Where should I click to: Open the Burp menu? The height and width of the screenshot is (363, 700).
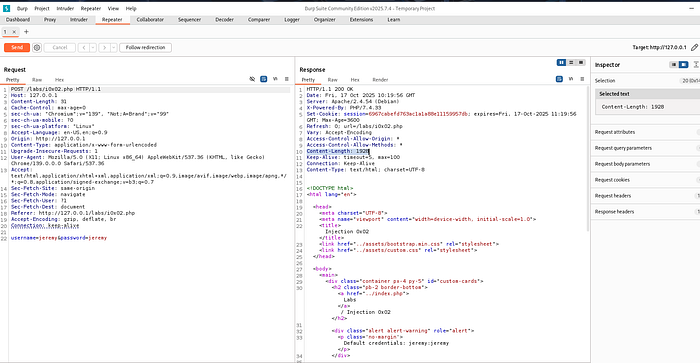[x=22, y=8]
